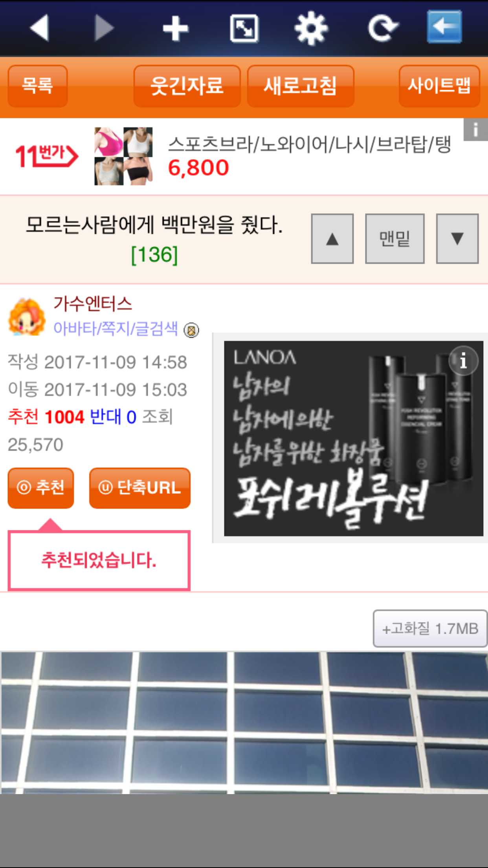The height and width of the screenshot is (868, 488).
Task: Tap the 새로고침 refresh button
Action: (301, 86)
